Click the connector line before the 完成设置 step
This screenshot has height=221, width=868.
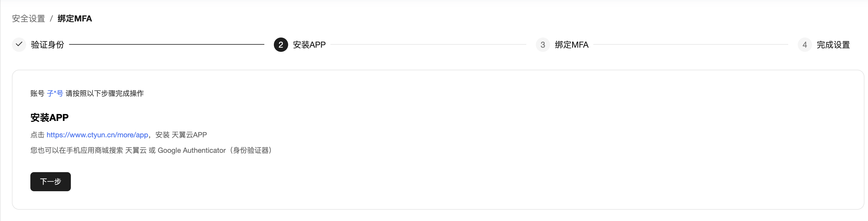[690, 44]
